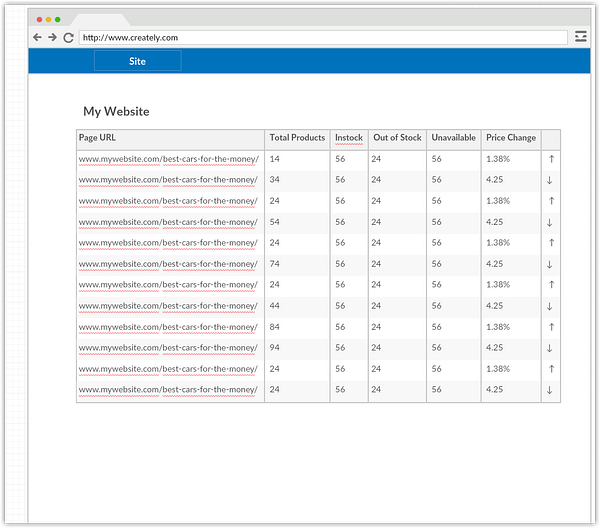Screen dimensions: 600x528
Task: Click the browser back arrow
Action: (37, 37)
